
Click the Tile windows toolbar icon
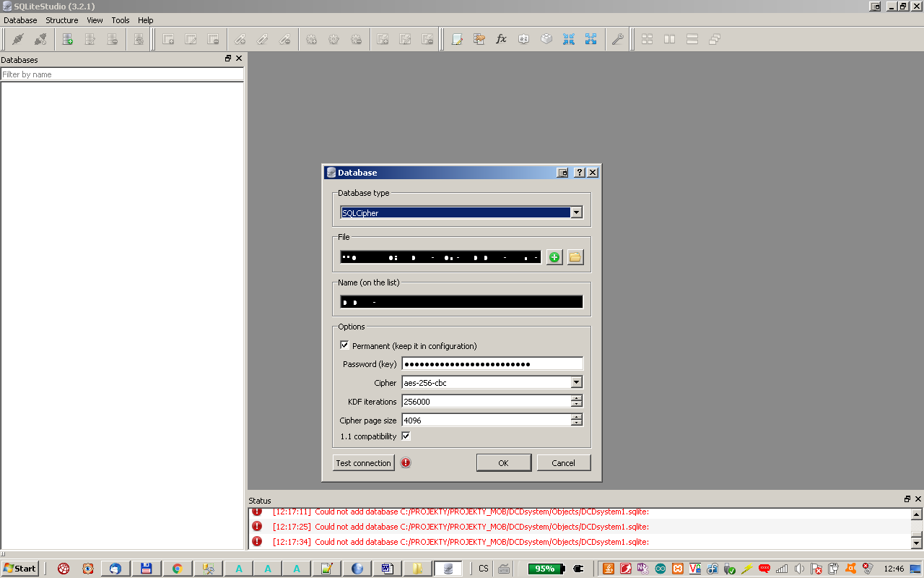[648, 39]
